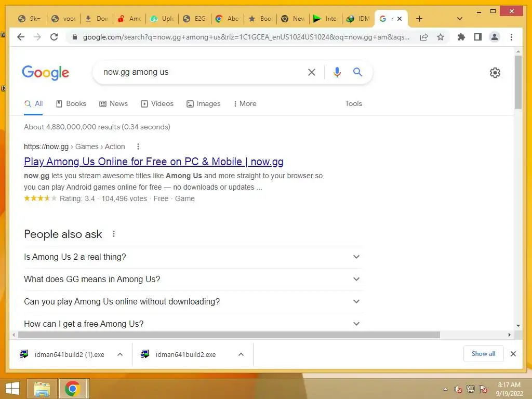The width and height of the screenshot is (532, 399).
Task: Click the muted speaker tray icon
Action: 458,389
